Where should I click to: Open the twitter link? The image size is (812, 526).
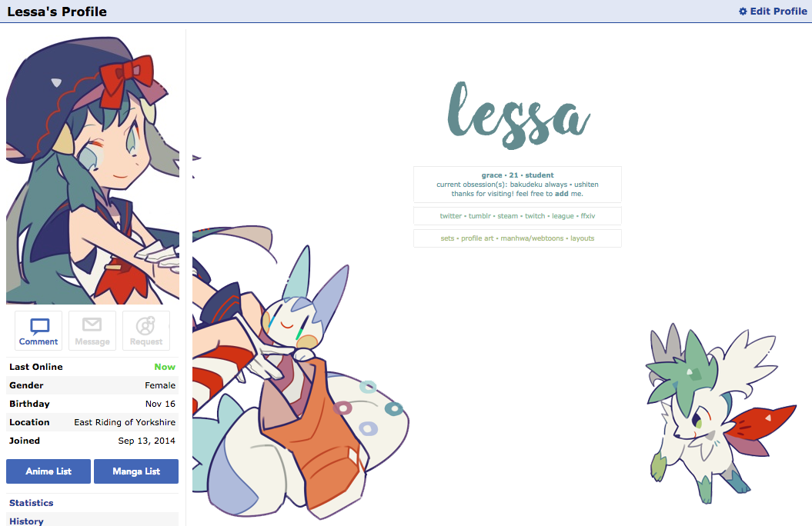click(450, 216)
